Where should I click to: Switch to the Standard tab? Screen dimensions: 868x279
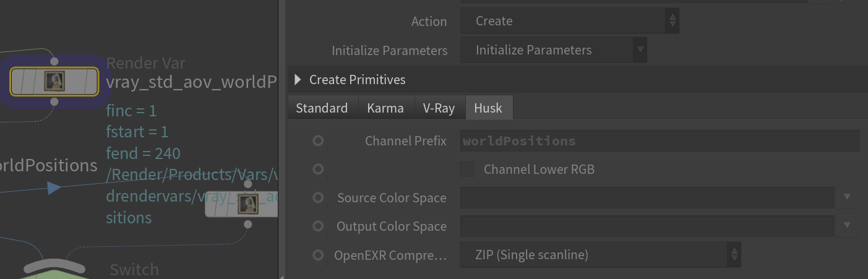click(322, 108)
